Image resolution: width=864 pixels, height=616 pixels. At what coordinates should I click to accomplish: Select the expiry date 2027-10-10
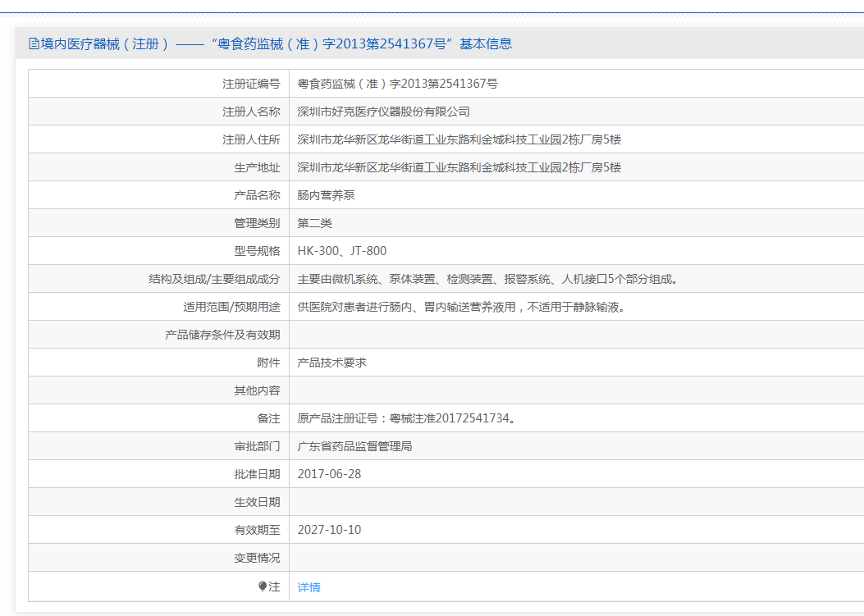point(329,530)
